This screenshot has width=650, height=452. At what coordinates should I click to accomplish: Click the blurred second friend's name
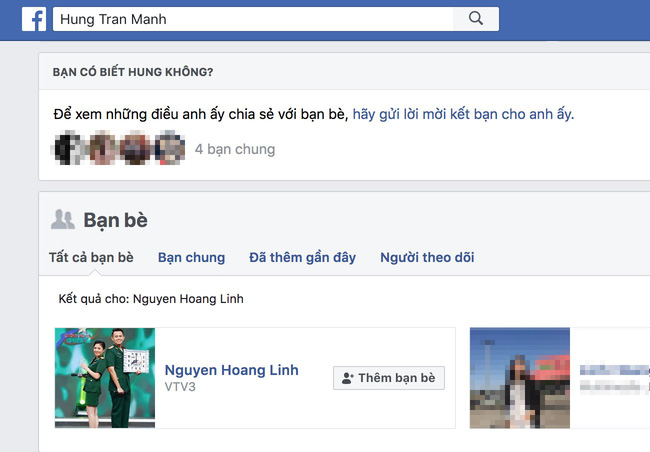pos(615,370)
